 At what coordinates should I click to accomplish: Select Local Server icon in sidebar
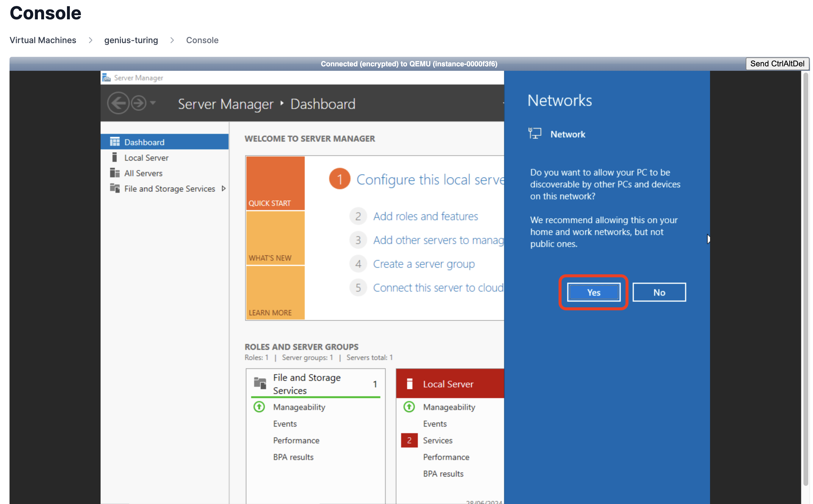(x=114, y=157)
